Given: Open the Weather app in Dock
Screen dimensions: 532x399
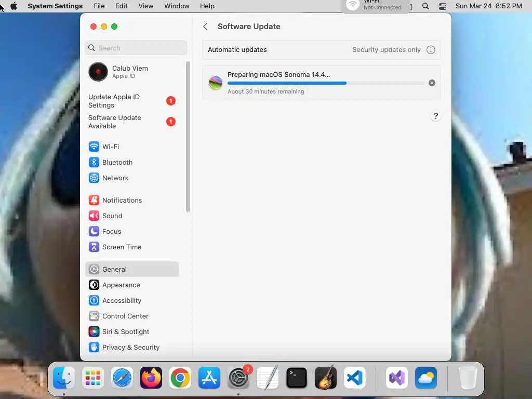Looking at the screenshot, I should coord(426,378).
